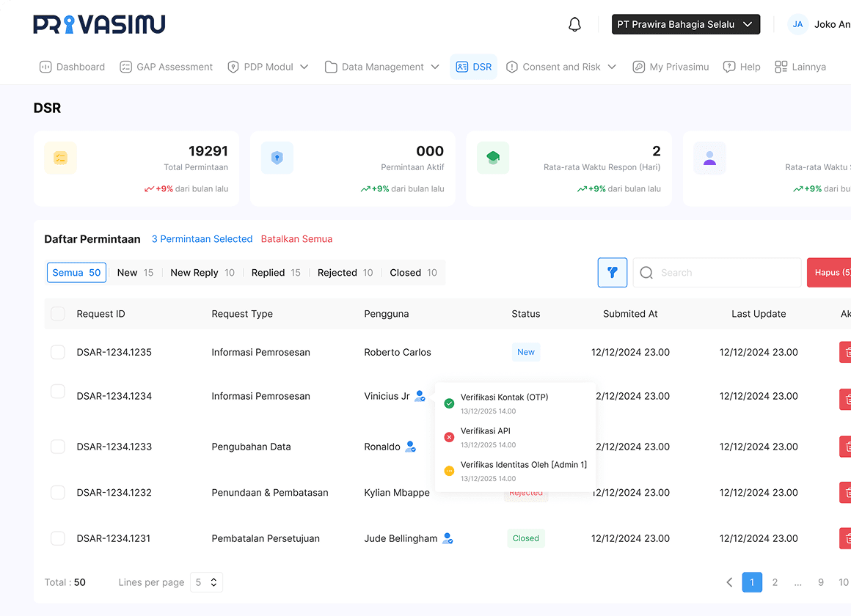Expand the Data Management menu
Viewport: 851px width, 616px height.
tap(381, 67)
